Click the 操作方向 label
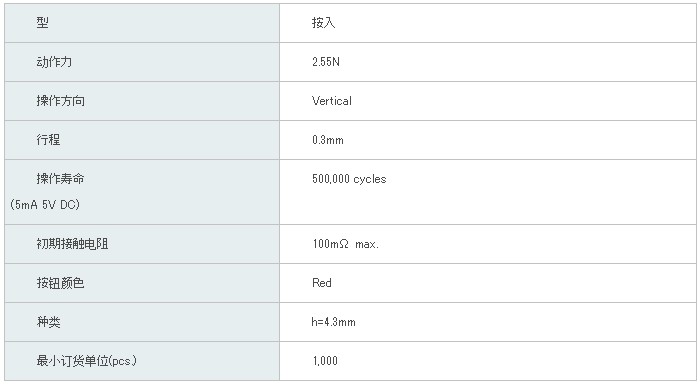Image resolution: width=700 pixels, height=385 pixels. (60, 100)
